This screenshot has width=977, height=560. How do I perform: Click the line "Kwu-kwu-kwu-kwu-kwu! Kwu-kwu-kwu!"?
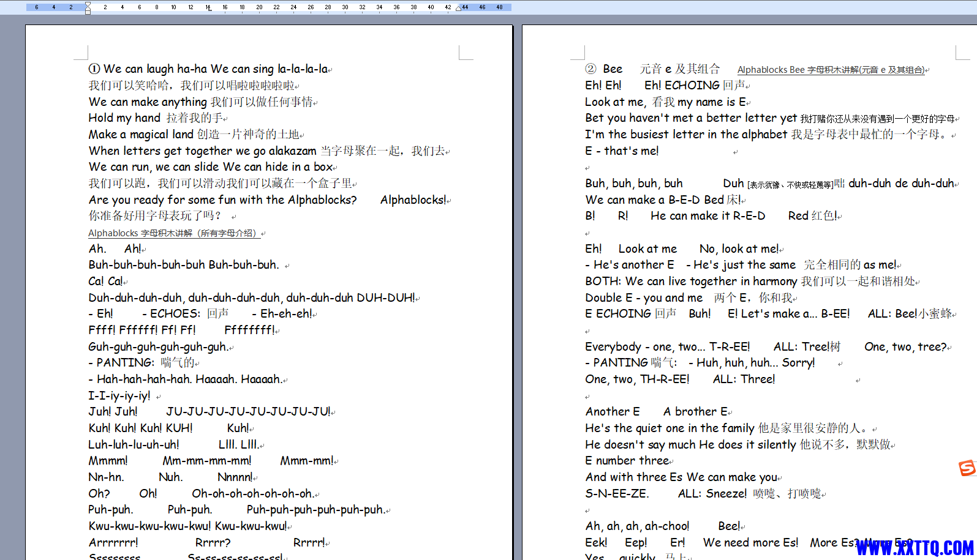[x=187, y=526]
